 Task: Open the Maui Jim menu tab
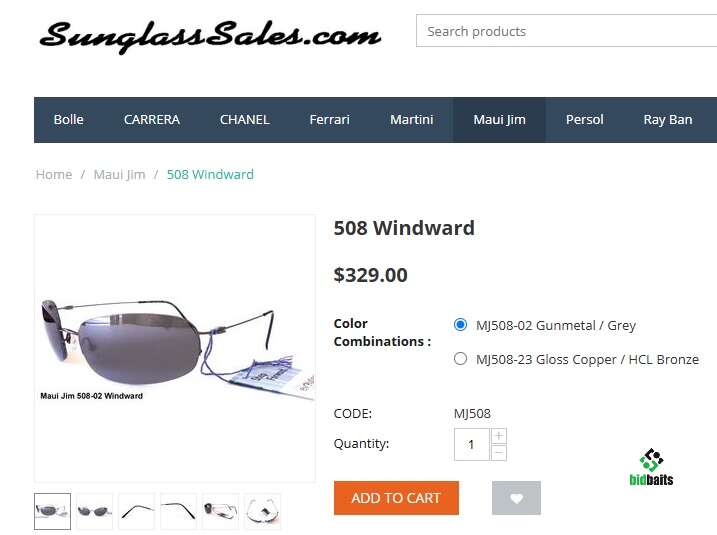[499, 120]
